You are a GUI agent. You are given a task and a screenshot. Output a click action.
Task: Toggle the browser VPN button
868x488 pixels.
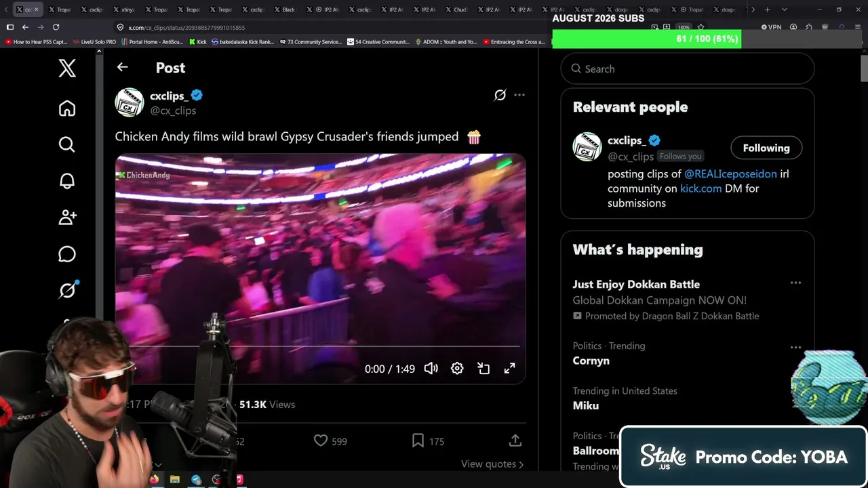[771, 27]
